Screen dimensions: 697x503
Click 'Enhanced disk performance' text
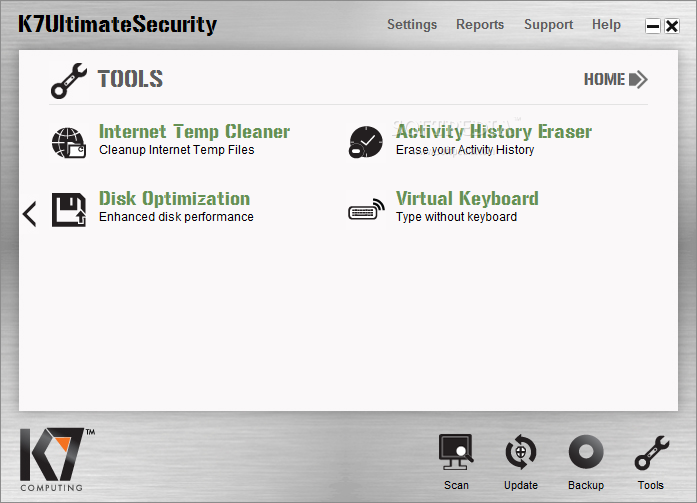click(x=176, y=217)
